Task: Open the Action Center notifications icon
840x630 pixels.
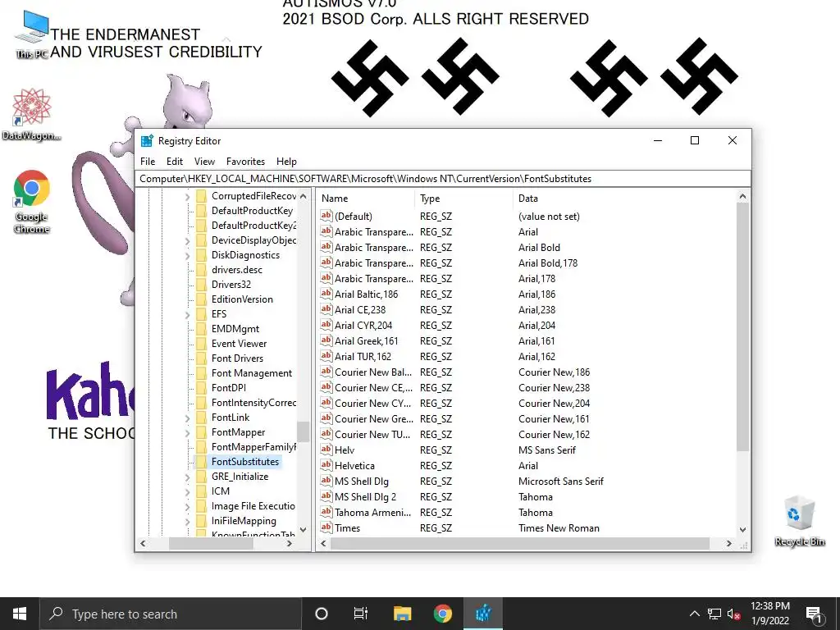Action: click(815, 614)
